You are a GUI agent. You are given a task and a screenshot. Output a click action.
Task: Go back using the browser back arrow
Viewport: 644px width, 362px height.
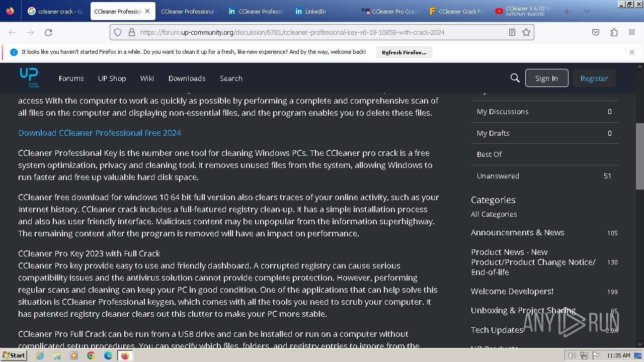click(x=12, y=32)
